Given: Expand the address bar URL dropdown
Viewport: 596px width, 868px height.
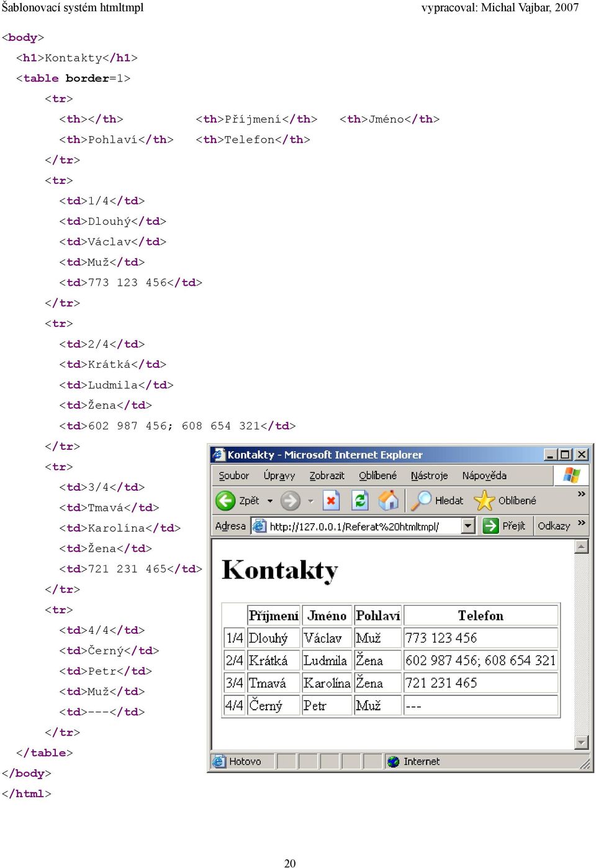Looking at the screenshot, I should (x=469, y=526).
